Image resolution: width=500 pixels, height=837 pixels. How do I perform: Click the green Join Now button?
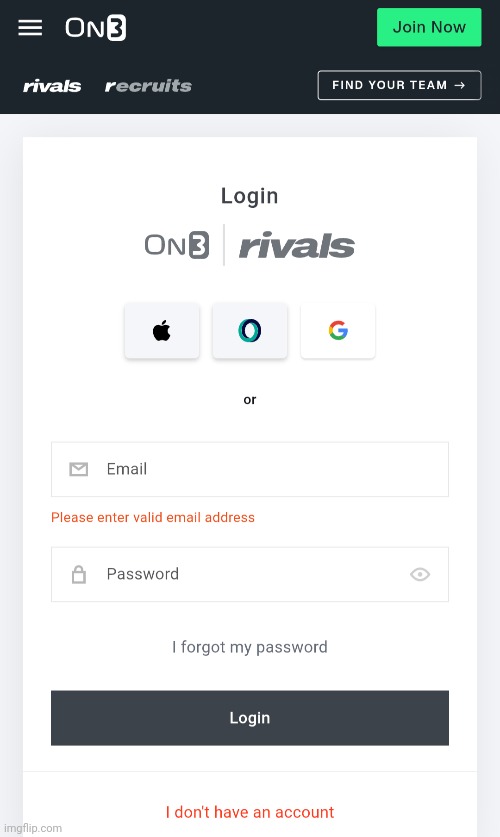(x=429, y=27)
